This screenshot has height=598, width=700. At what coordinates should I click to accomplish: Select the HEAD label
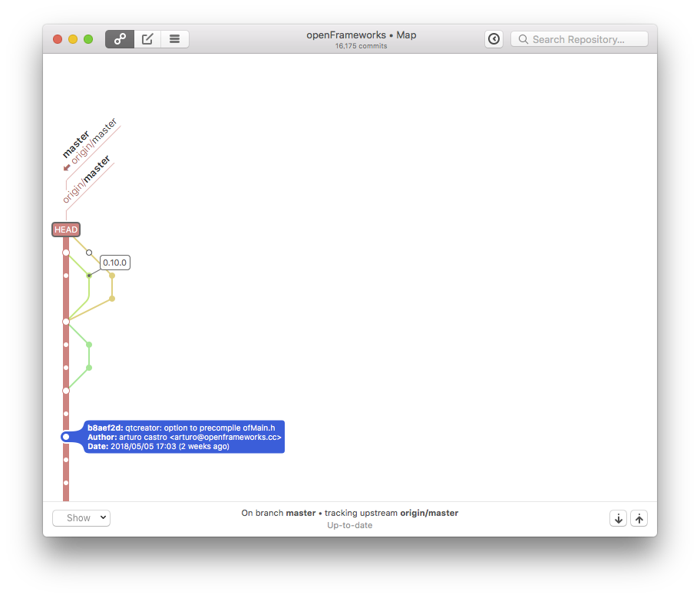pos(66,230)
